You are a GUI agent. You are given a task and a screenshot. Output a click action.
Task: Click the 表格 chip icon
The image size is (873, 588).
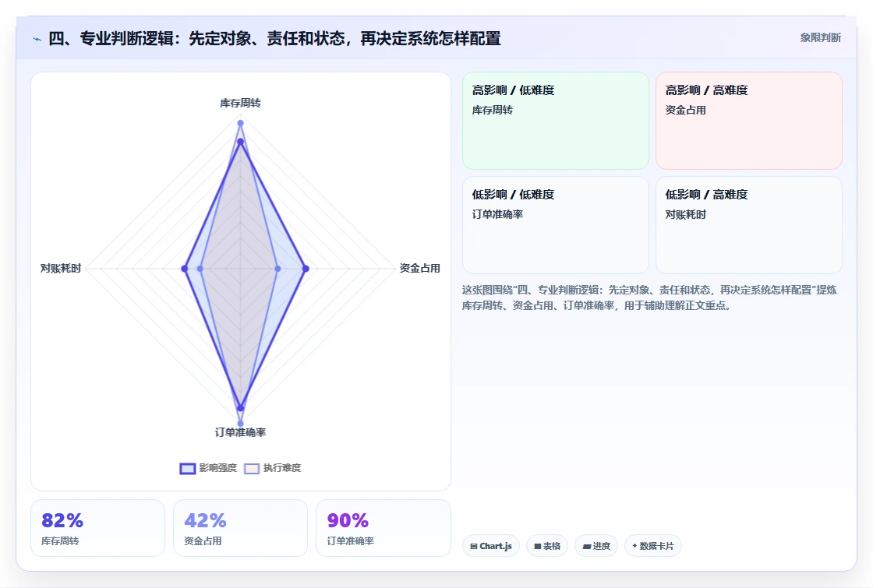tap(537, 546)
